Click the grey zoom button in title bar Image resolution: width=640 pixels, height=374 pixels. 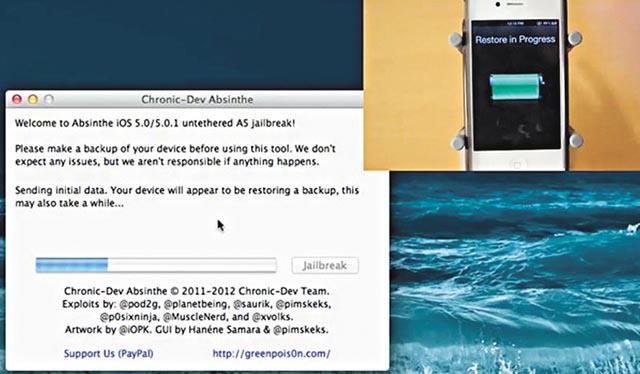coord(49,99)
